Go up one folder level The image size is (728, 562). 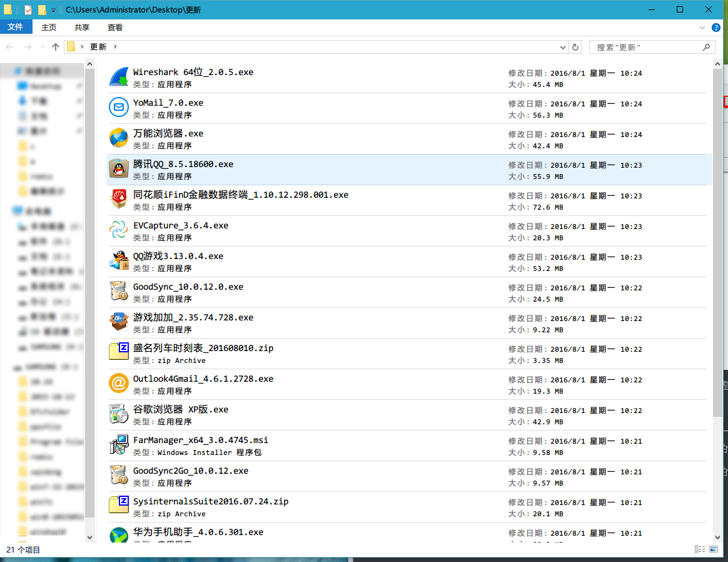tap(56, 48)
